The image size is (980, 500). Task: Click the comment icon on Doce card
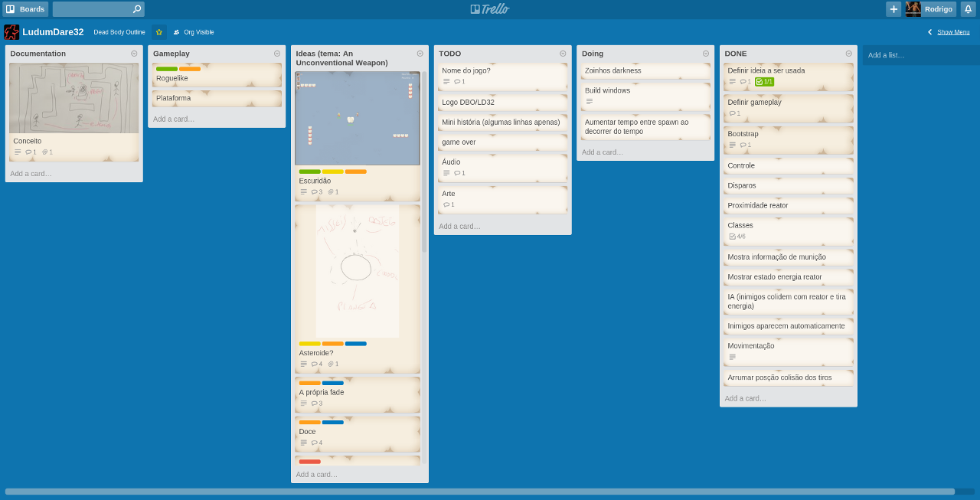pyautogui.click(x=315, y=443)
